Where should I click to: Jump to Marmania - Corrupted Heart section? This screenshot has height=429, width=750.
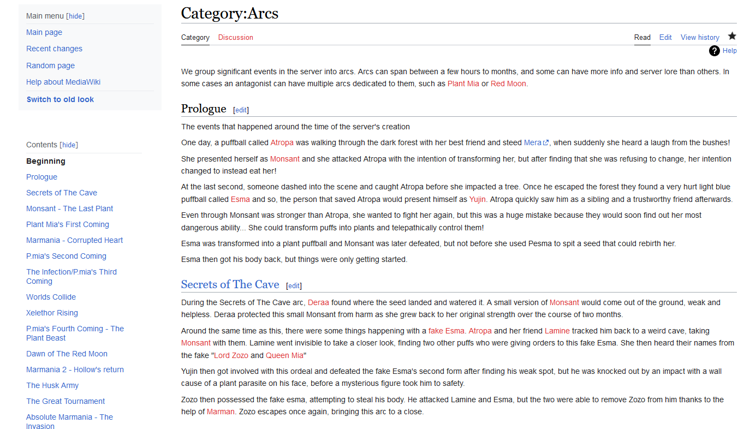[x=74, y=240]
